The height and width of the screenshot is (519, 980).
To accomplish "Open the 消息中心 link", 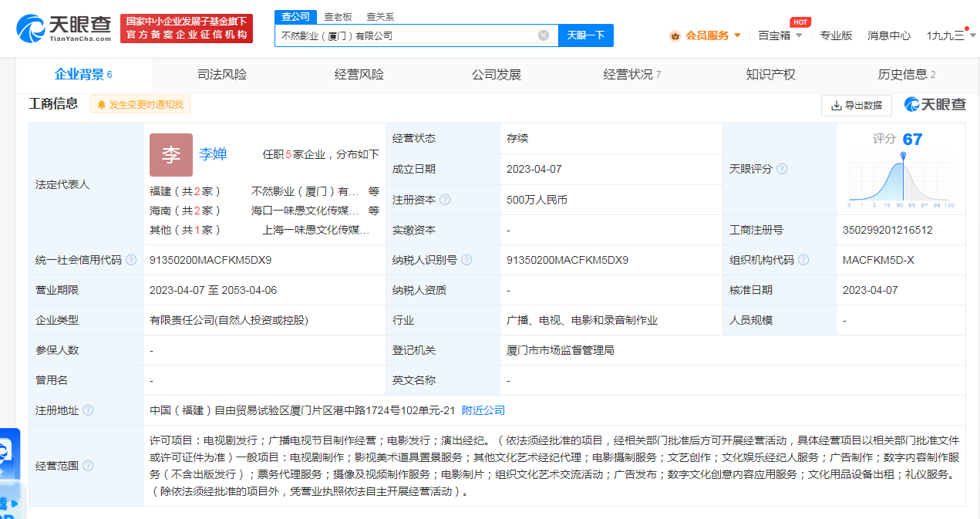I will 889,35.
